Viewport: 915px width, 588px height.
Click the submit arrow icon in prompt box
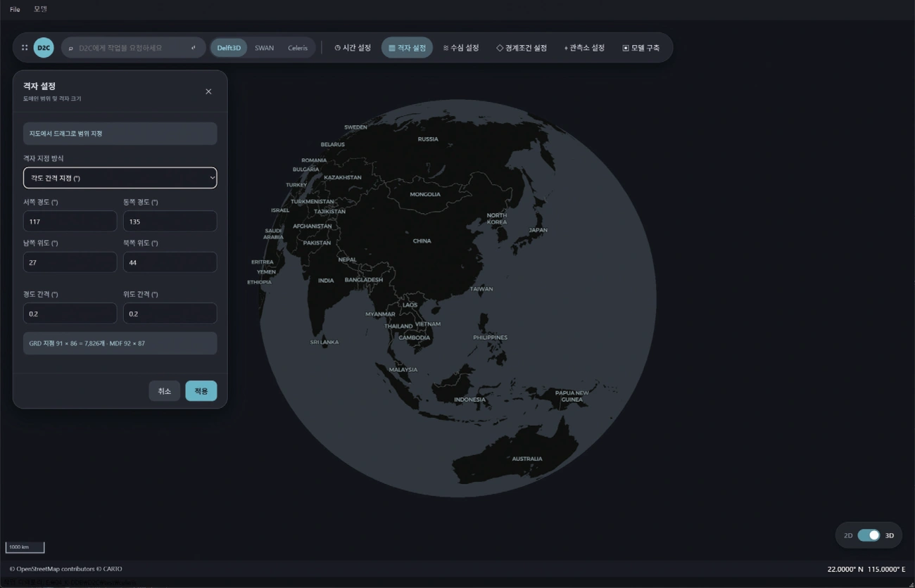pos(194,48)
